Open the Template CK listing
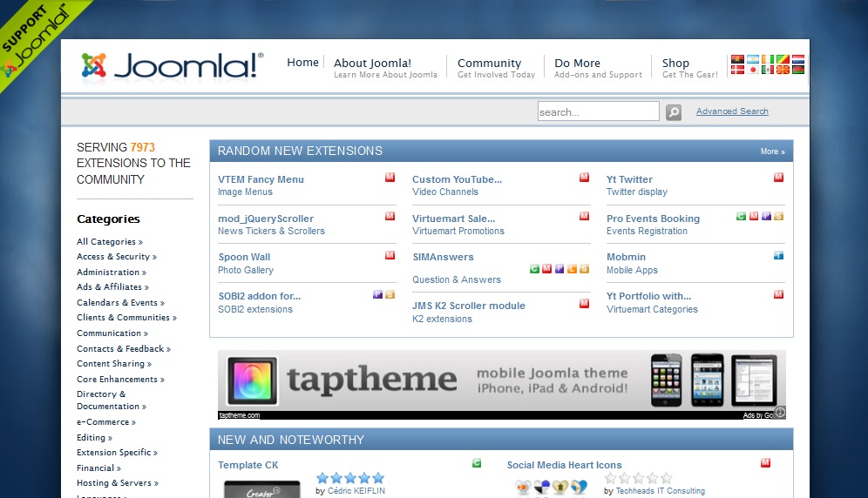The image size is (868, 498). (248, 465)
